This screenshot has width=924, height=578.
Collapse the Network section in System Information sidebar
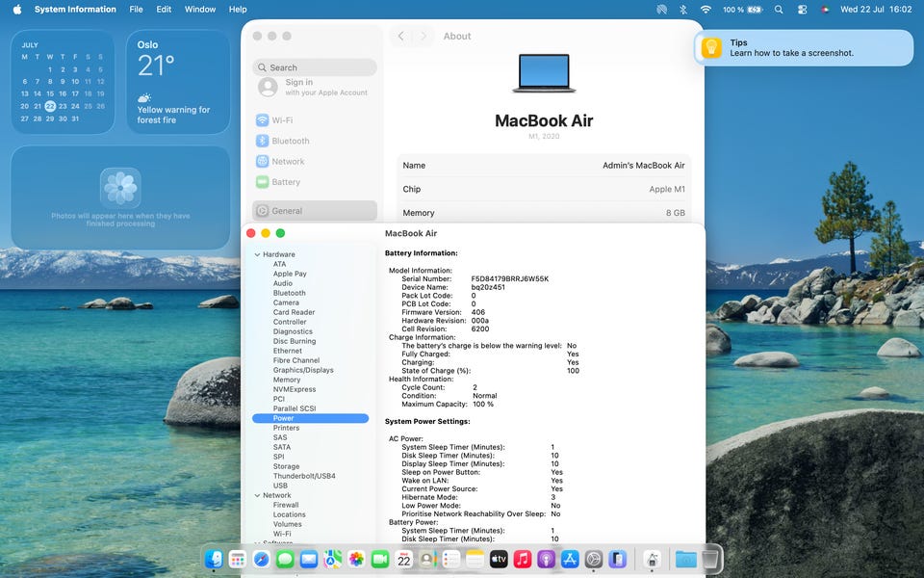257,495
